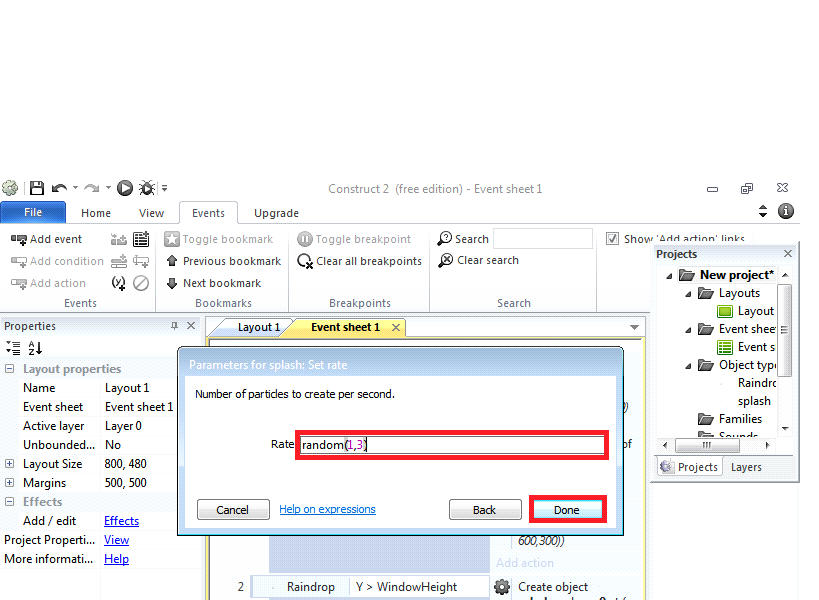Collapse the ribbon with the up-down arrows

[x=763, y=211]
